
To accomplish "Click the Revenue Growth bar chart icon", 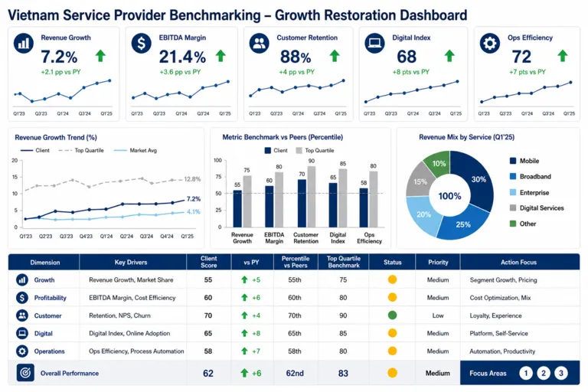I will click(x=24, y=43).
